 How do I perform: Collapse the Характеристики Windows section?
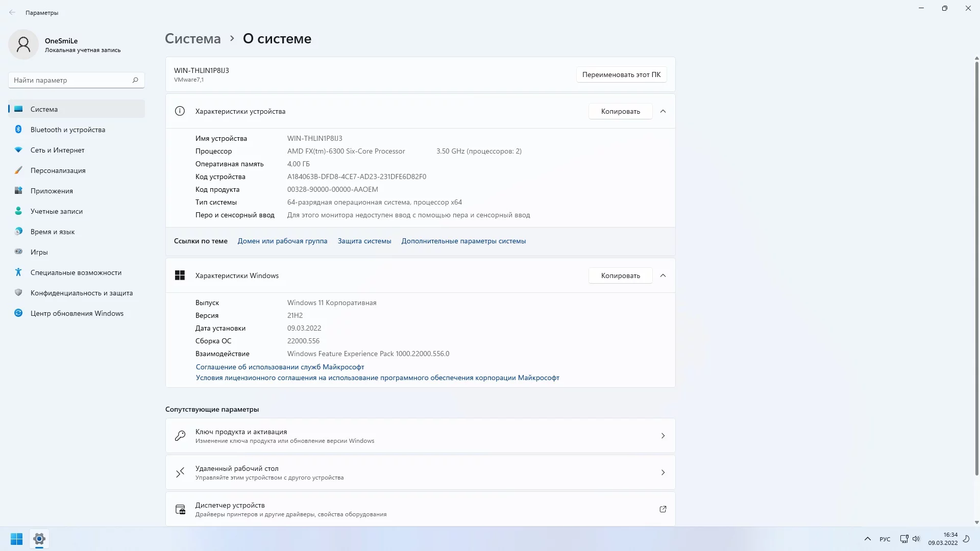click(663, 275)
